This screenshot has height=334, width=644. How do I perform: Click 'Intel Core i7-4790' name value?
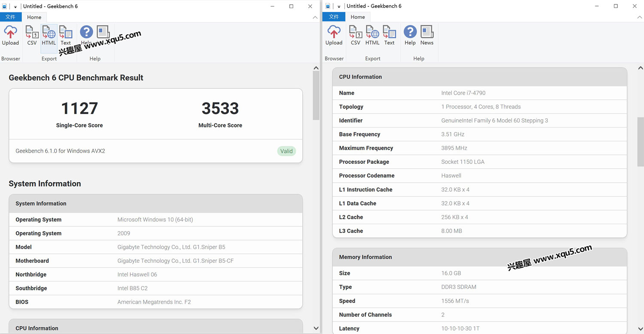click(x=463, y=93)
